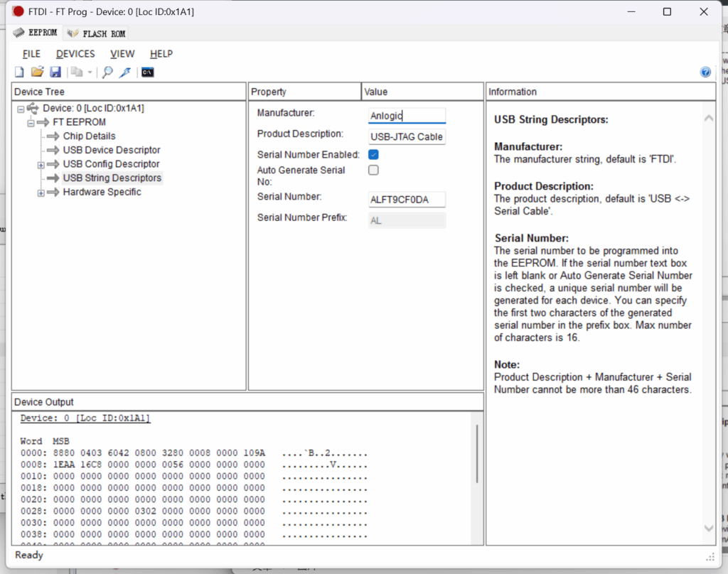
Task: Select Chip Details in the tree
Action: (89, 136)
